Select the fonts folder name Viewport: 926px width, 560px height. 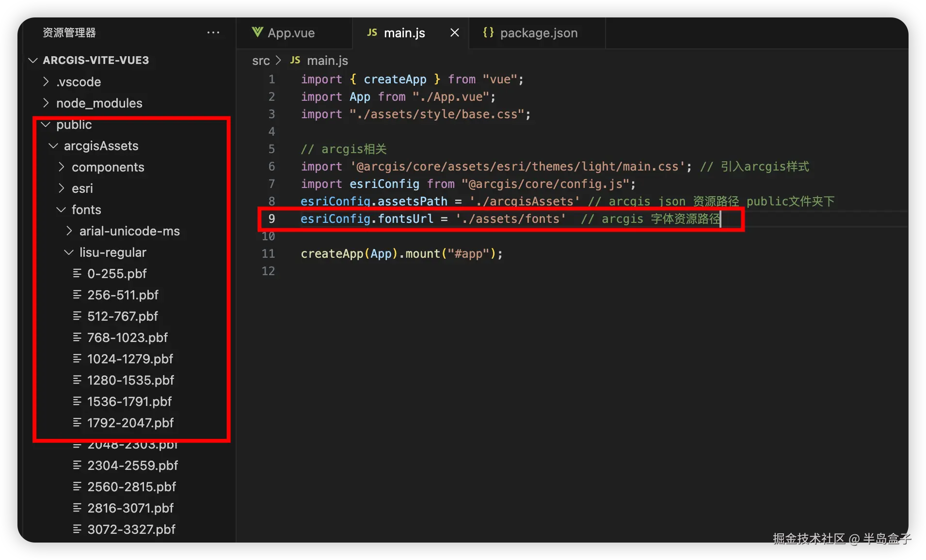(x=86, y=210)
